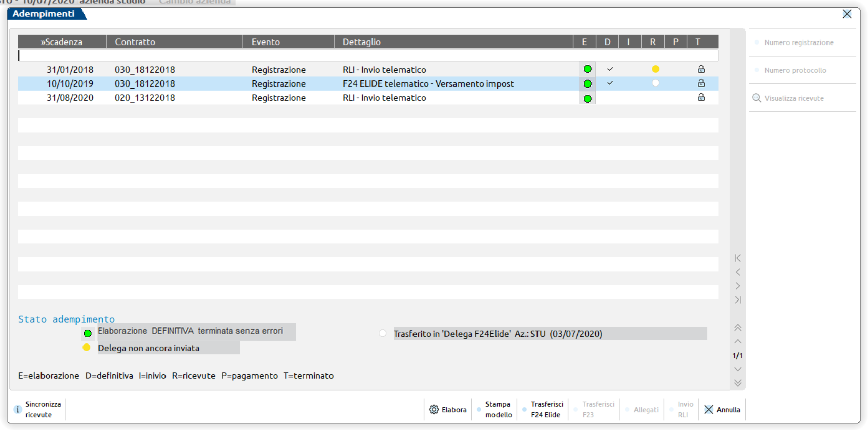Click the white ricevute circle in the F24 ELIDE row

coord(655,83)
